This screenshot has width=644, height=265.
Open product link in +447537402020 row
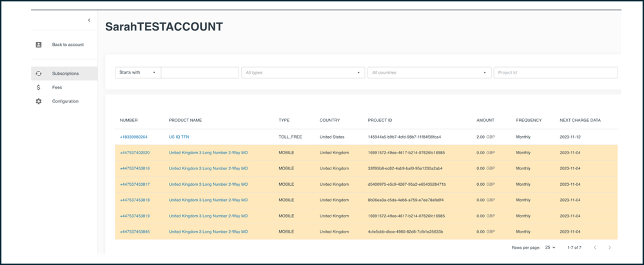208,152
